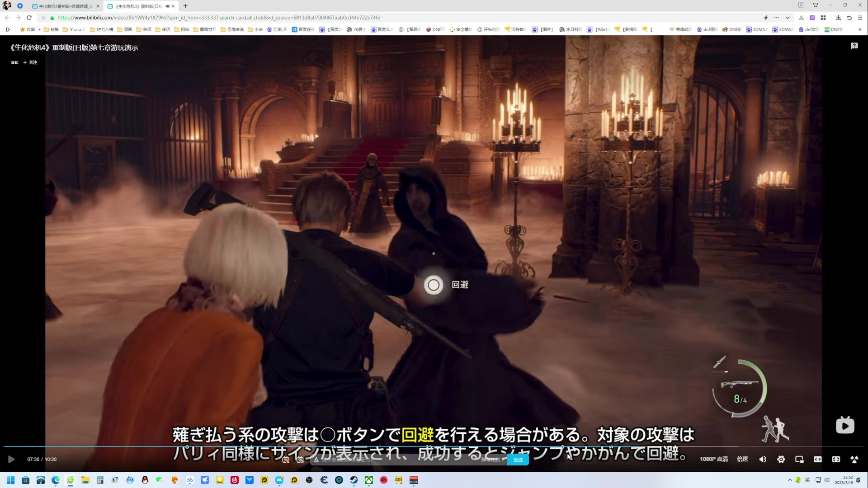Open QQ penguin from the taskbar

tap(145, 480)
